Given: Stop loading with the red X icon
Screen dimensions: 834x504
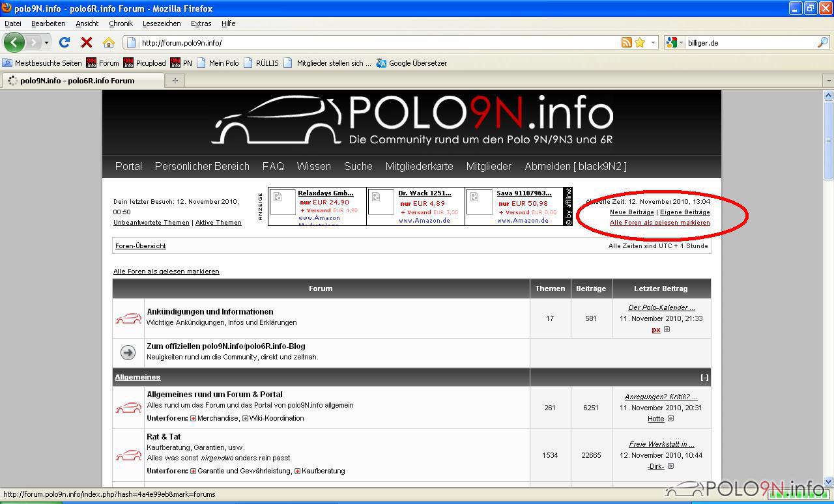Looking at the screenshot, I should click(86, 42).
